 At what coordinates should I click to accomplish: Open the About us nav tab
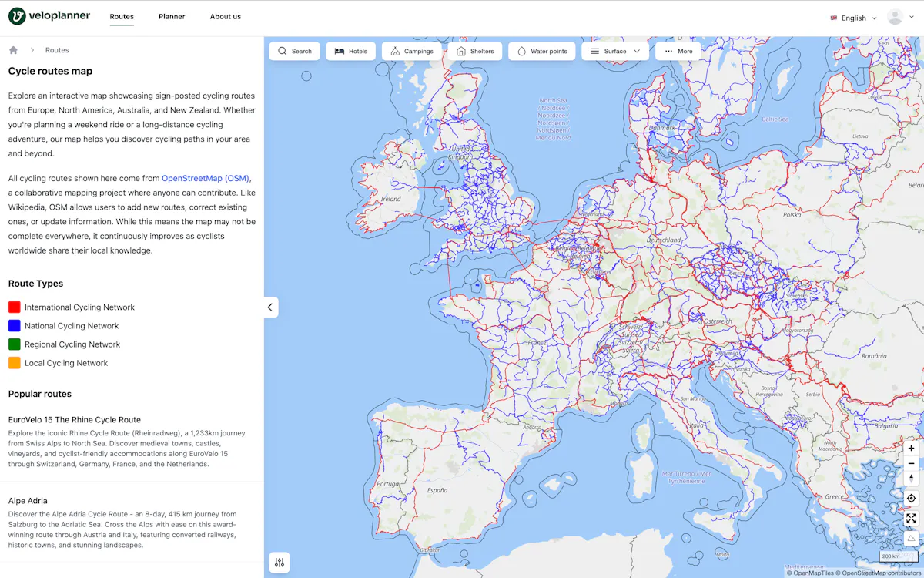coord(226,17)
